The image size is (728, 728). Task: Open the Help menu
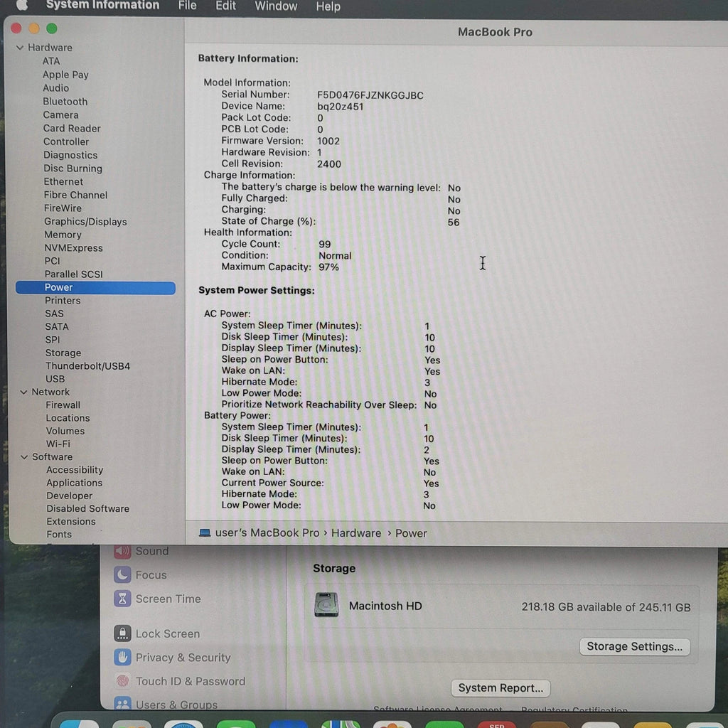tap(328, 6)
